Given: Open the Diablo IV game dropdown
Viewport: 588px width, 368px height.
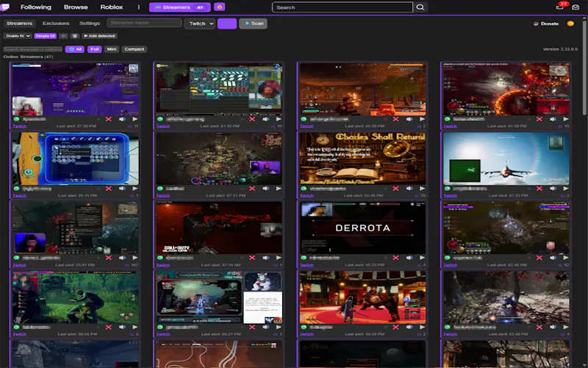Looking at the screenshot, I should (x=18, y=36).
